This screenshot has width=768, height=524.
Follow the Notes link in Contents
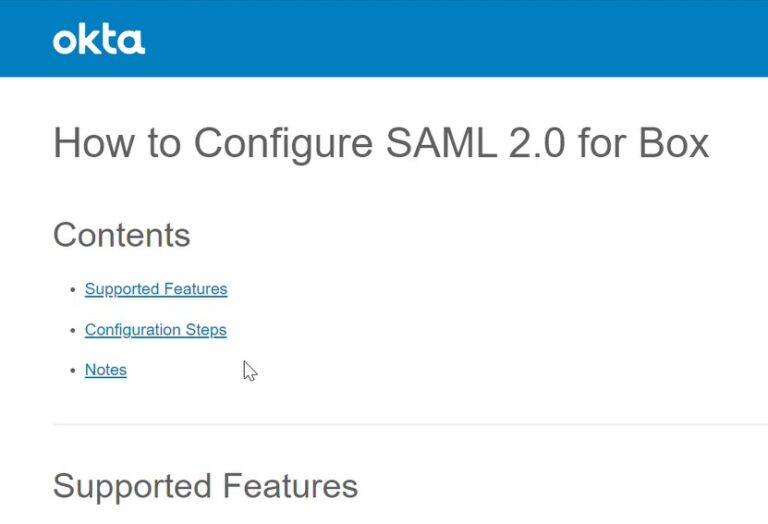point(105,369)
